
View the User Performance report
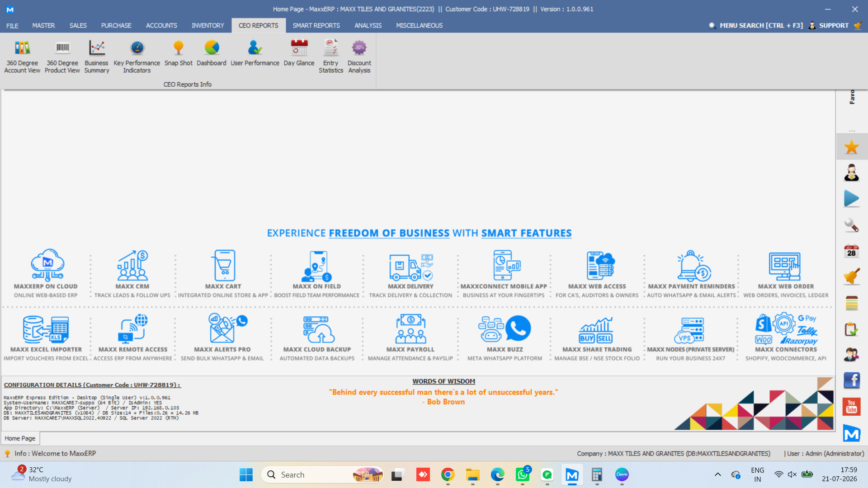[x=255, y=53]
